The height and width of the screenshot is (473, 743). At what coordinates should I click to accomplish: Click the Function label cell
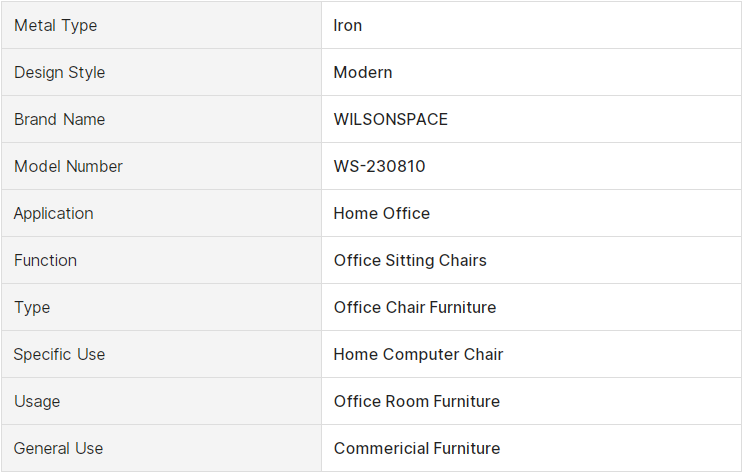[162, 260]
